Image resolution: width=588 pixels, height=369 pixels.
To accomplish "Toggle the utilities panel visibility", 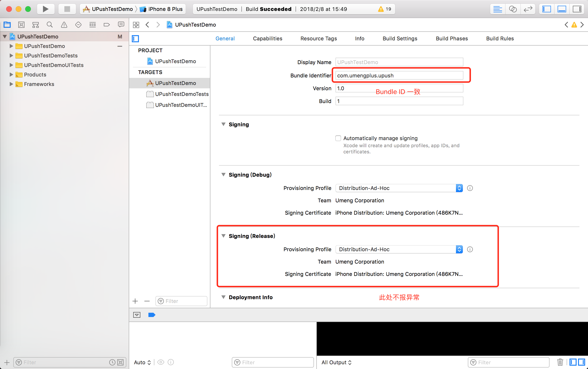I will pos(577,9).
